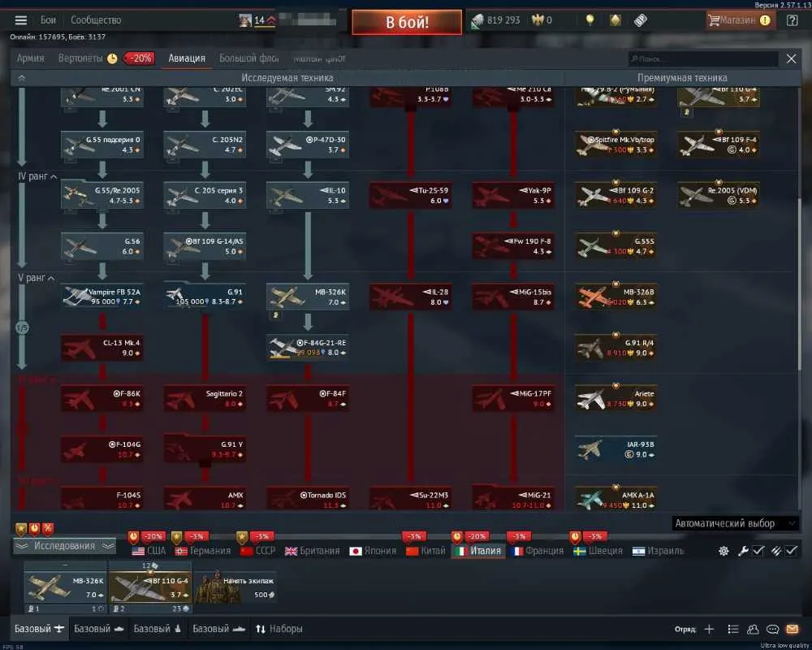Select the F-84G-21-RE aircraft card
This screenshot has width=812, height=650.
308,347
